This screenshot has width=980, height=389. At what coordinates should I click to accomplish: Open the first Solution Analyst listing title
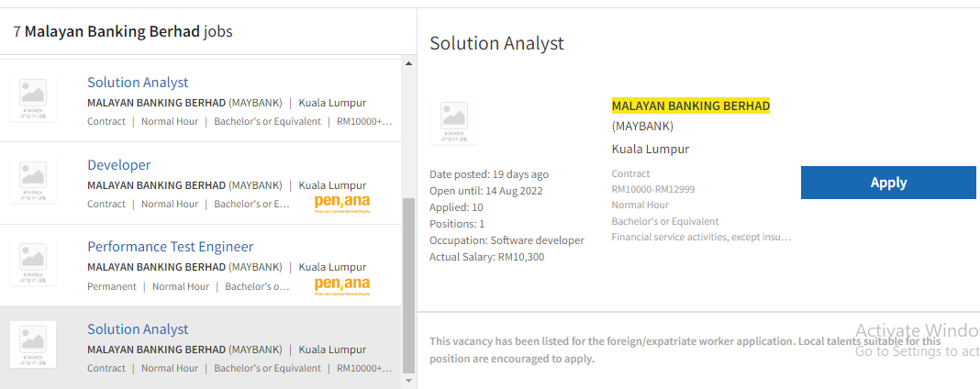pyautogui.click(x=138, y=83)
